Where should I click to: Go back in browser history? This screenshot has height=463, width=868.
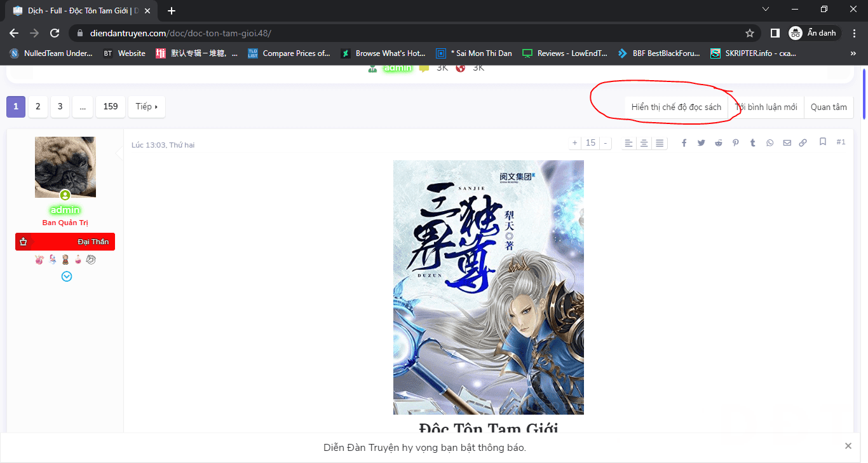[x=14, y=33]
